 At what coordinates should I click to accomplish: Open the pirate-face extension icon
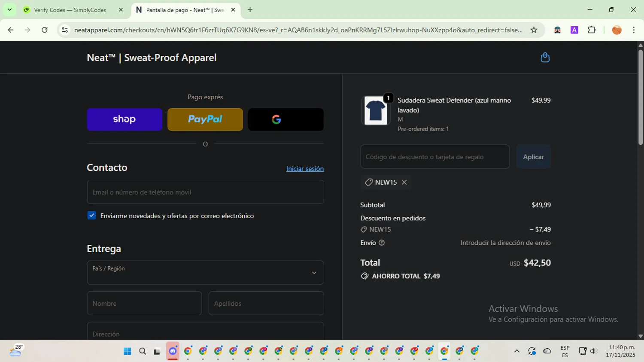click(x=557, y=30)
